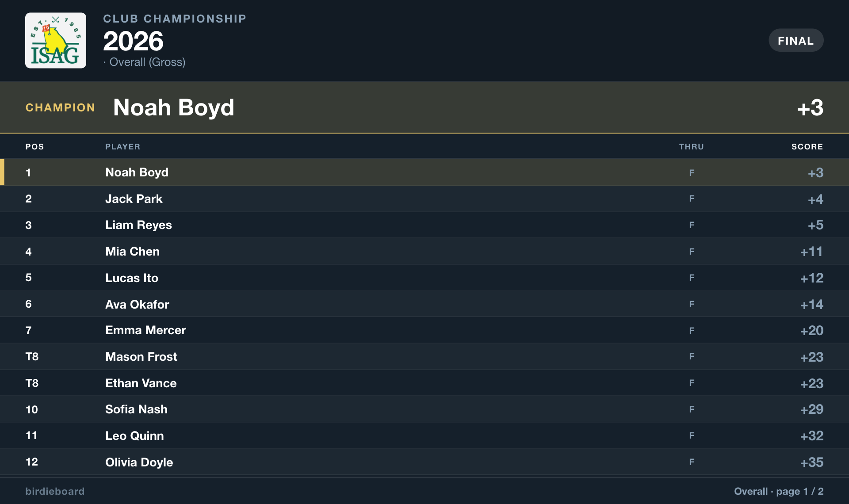Open Mia Chen's player entry
Screen dimensions: 849x504
(424, 252)
